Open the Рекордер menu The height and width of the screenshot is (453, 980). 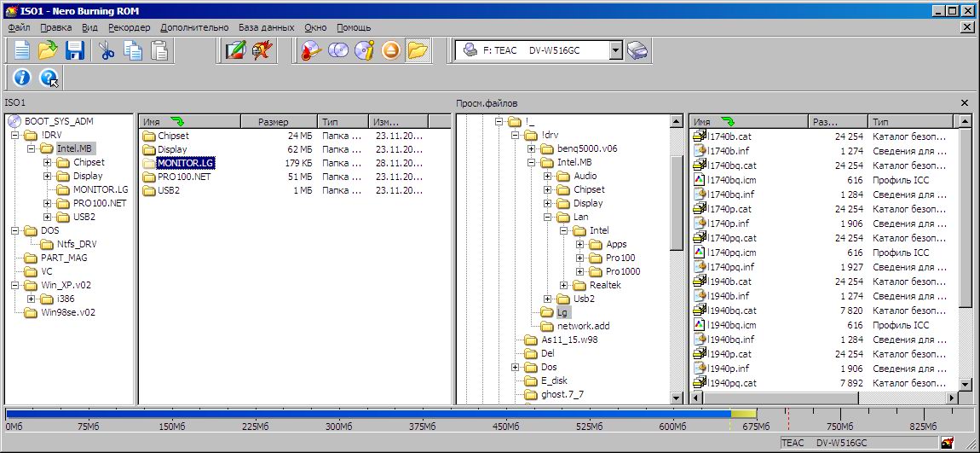pyautogui.click(x=129, y=27)
